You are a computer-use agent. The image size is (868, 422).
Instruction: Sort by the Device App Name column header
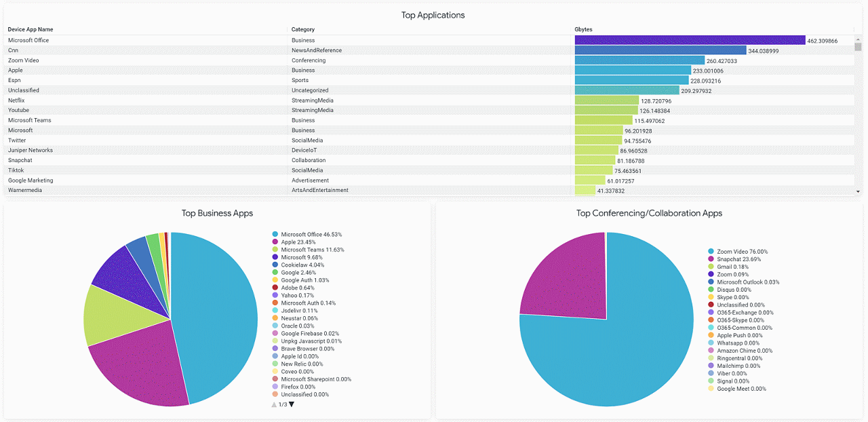30,29
